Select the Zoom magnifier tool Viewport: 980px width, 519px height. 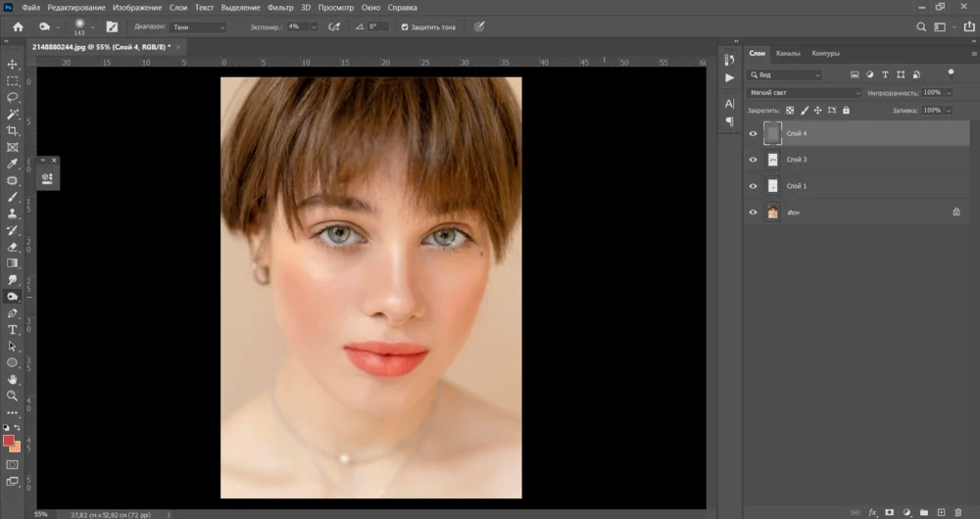click(x=13, y=396)
